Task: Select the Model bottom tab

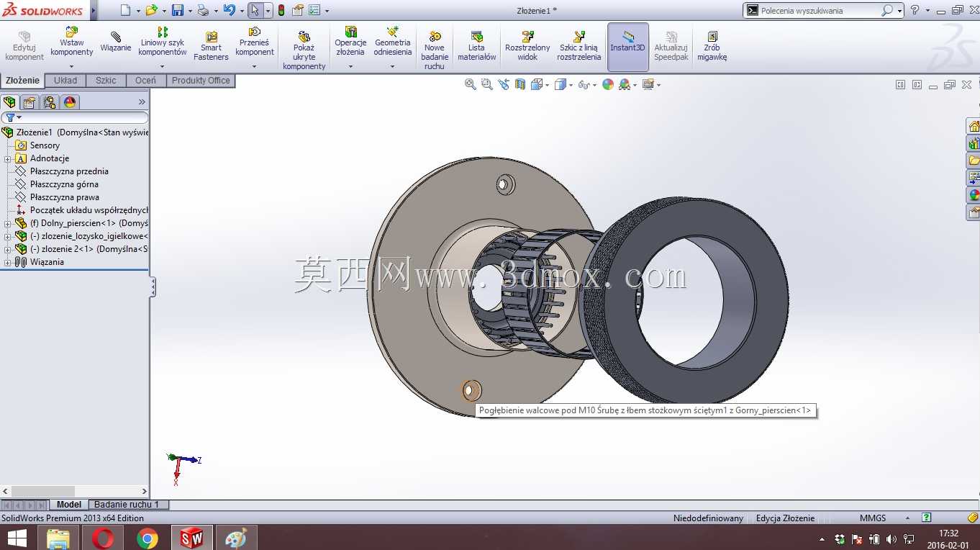Action: click(69, 505)
